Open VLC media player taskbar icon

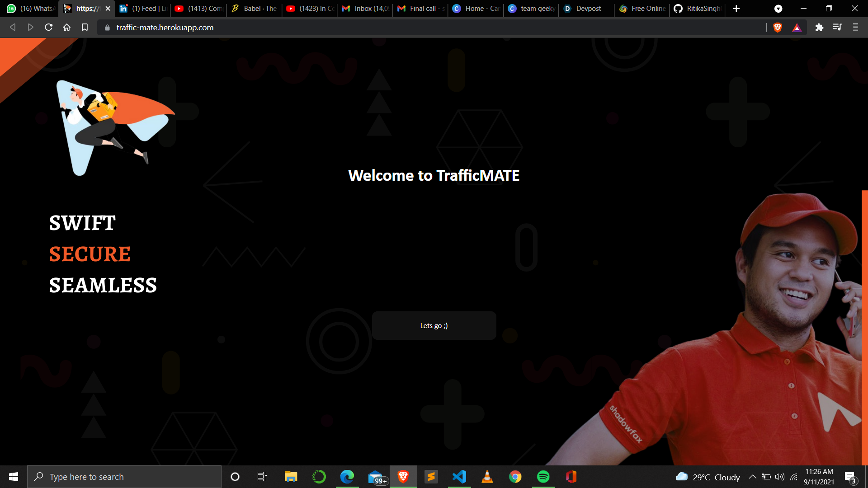(487, 477)
